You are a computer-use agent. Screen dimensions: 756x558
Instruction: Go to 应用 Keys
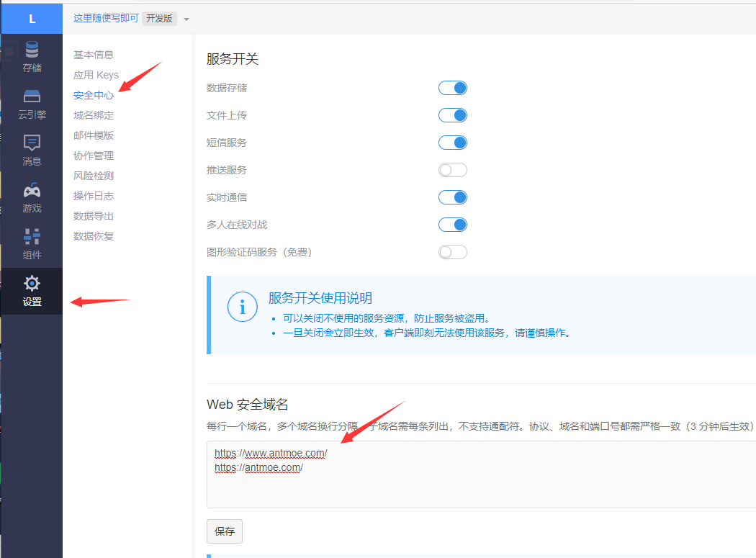[96, 75]
